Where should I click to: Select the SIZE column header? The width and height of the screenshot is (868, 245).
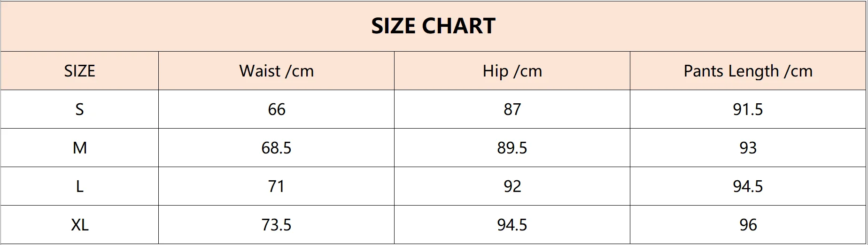[x=79, y=71]
